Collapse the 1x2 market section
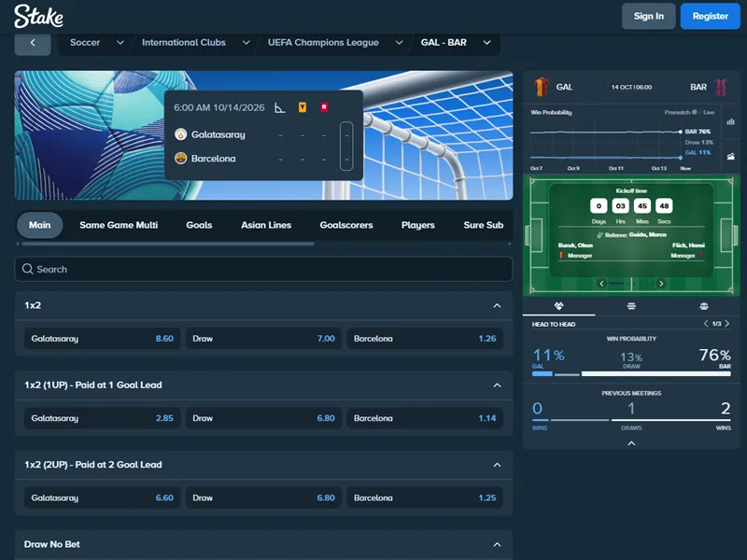 click(x=497, y=306)
